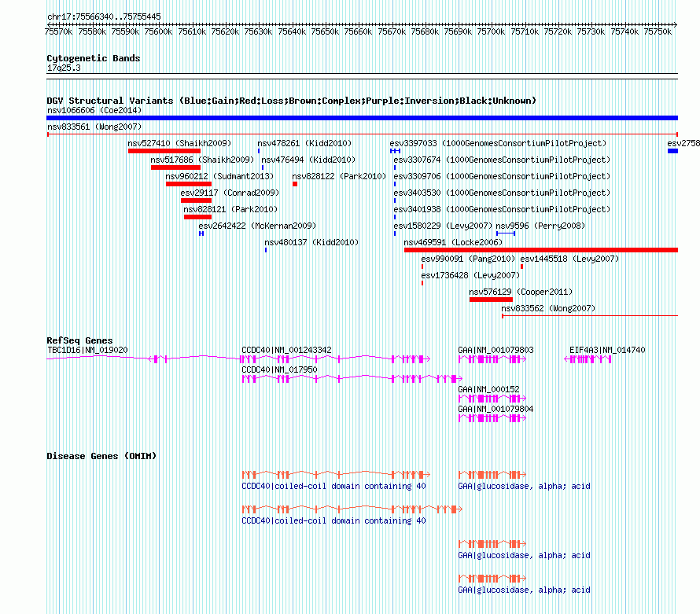Click GAA|NM_000152 transcript label
700x614 pixels.
(489, 390)
